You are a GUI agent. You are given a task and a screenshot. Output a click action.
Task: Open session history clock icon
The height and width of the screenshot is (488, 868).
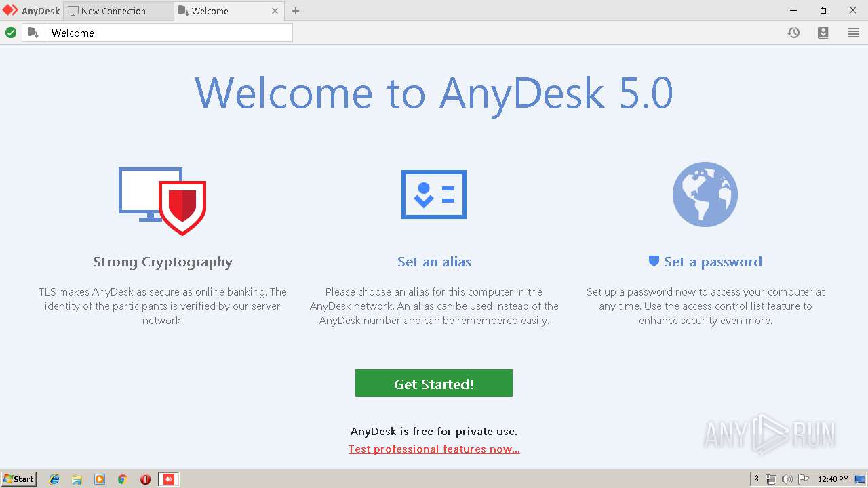point(793,33)
